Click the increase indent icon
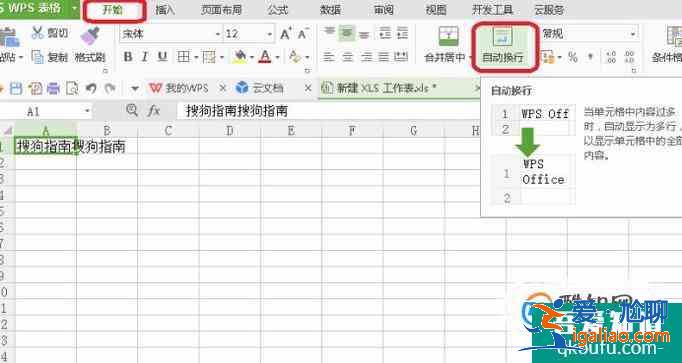Screen dimensions: 682x363 click(x=402, y=33)
